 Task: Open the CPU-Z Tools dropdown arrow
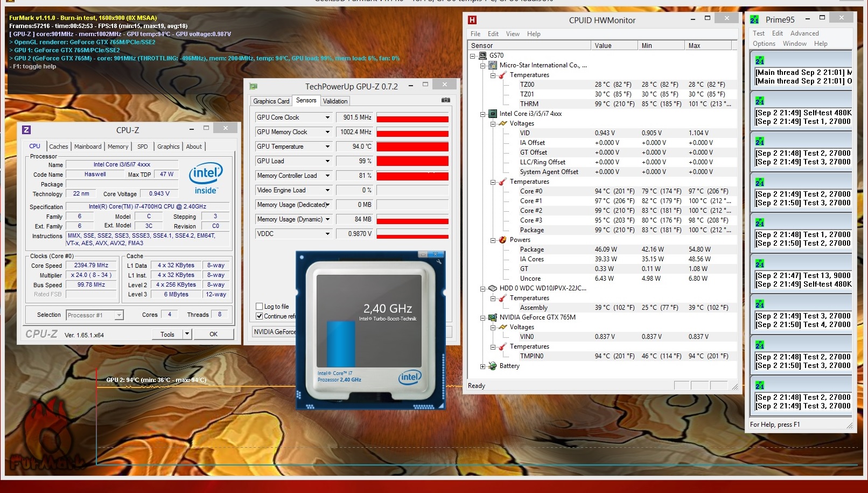[x=187, y=334]
